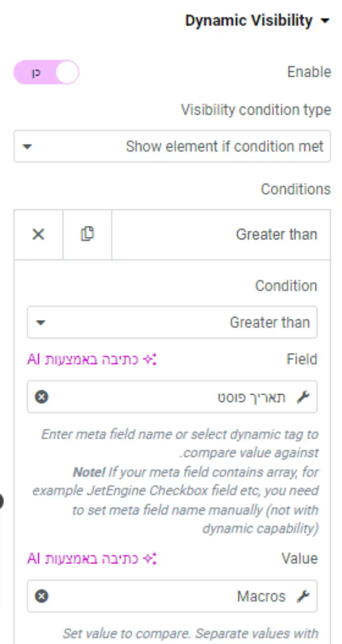Click the panel resize handle at left edge
Viewport: 342px width, 644px height.
pyautogui.click(x=1, y=501)
